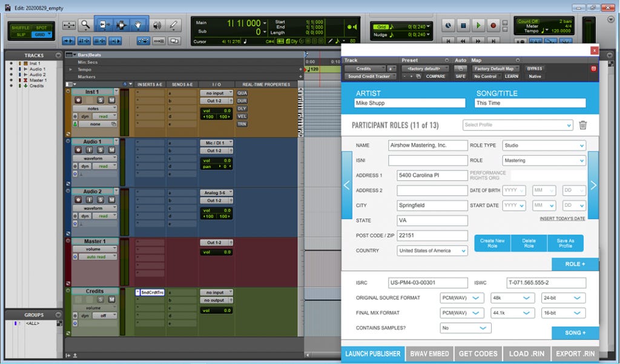Select the Grabber hand tool
Image resolution: width=620 pixels, height=364 pixels.
[x=139, y=25]
